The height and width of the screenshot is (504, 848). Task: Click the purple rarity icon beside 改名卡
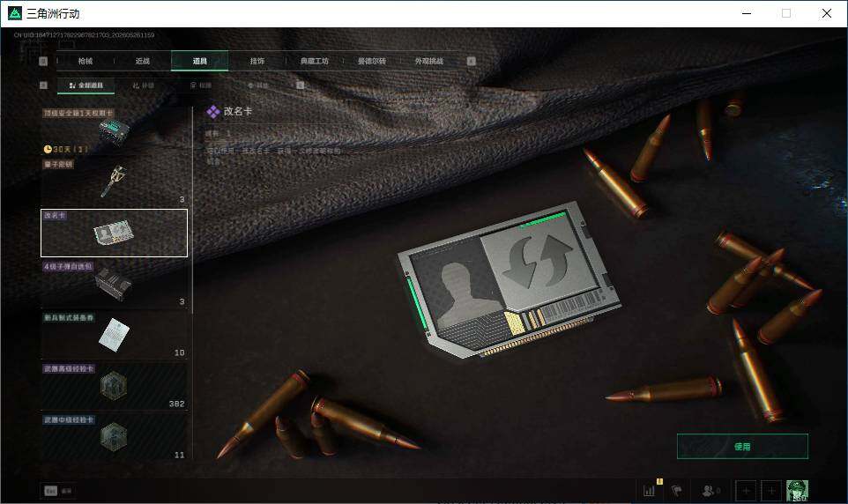pyautogui.click(x=213, y=111)
